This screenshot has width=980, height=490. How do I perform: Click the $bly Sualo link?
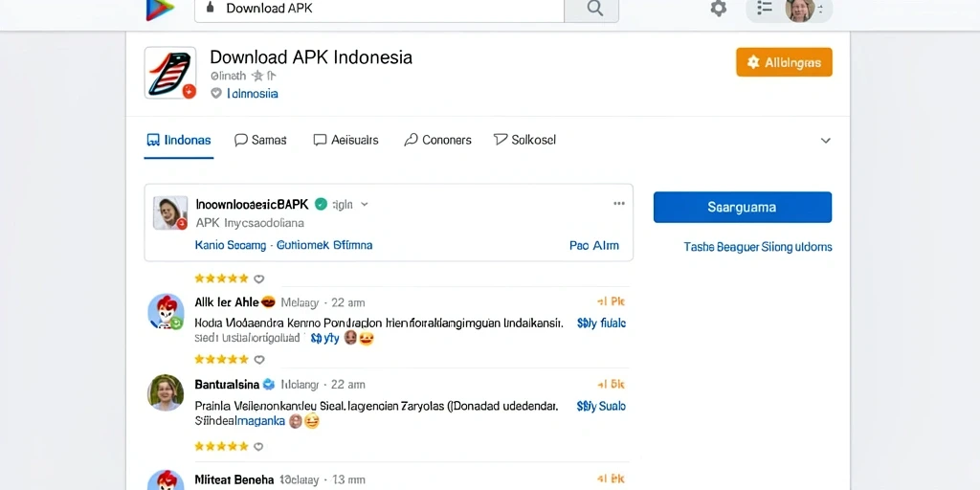[601, 406]
